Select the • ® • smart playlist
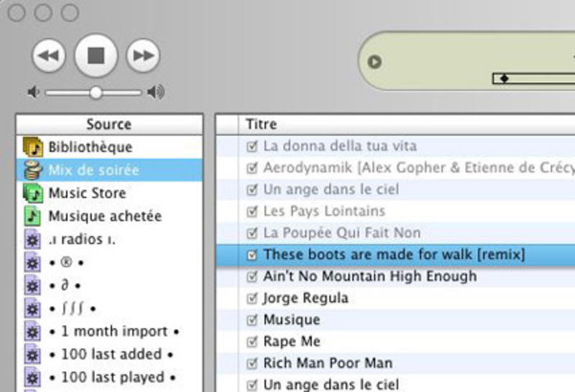 [109, 263]
